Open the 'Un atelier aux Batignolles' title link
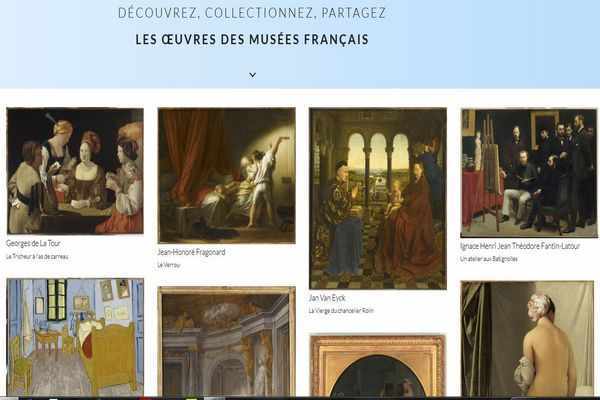The height and width of the screenshot is (400, 600). tap(489, 259)
